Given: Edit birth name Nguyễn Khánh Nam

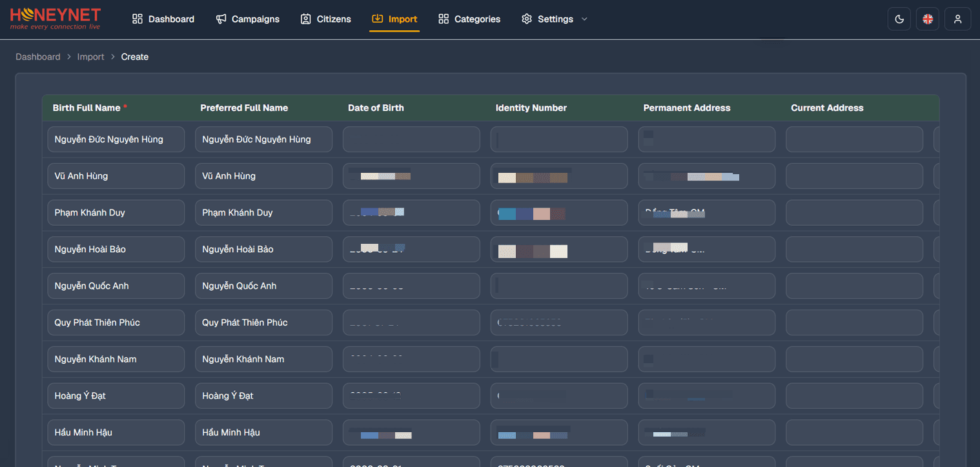Looking at the screenshot, I should [x=116, y=359].
